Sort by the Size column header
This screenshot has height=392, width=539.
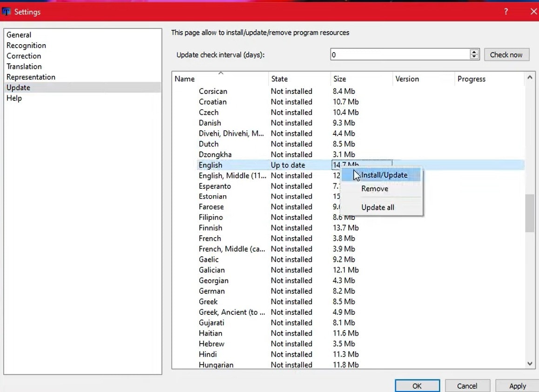361,79
